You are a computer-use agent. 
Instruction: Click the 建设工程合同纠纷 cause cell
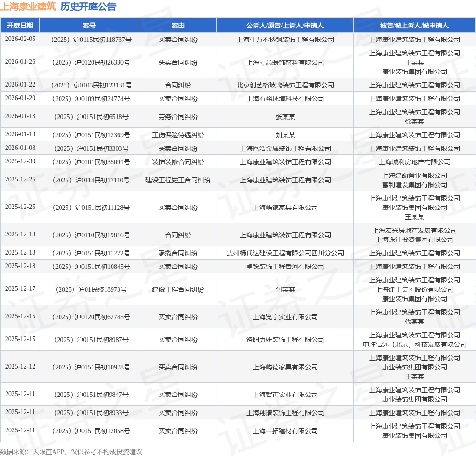point(178,289)
